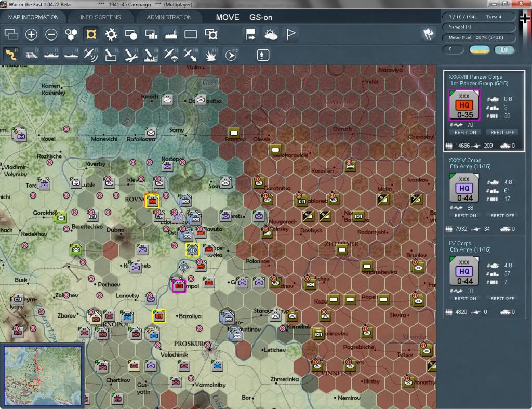Click the F11 explosion burst icon
The image size is (532, 409).
[211, 55]
